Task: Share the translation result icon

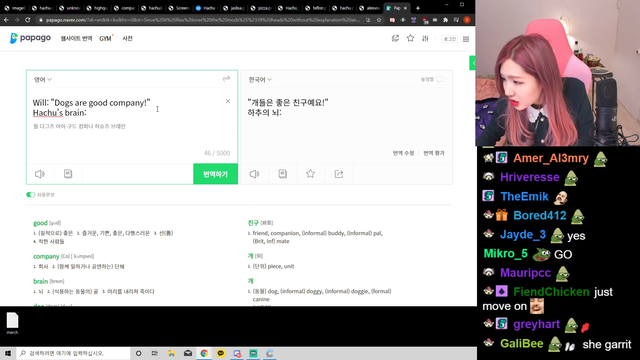Action: pos(339,174)
